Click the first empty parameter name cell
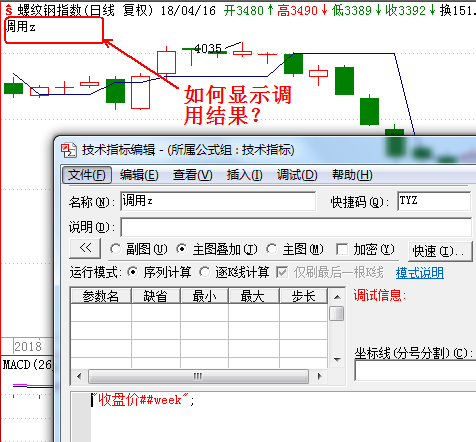The height and width of the screenshot is (442, 476). click(101, 313)
